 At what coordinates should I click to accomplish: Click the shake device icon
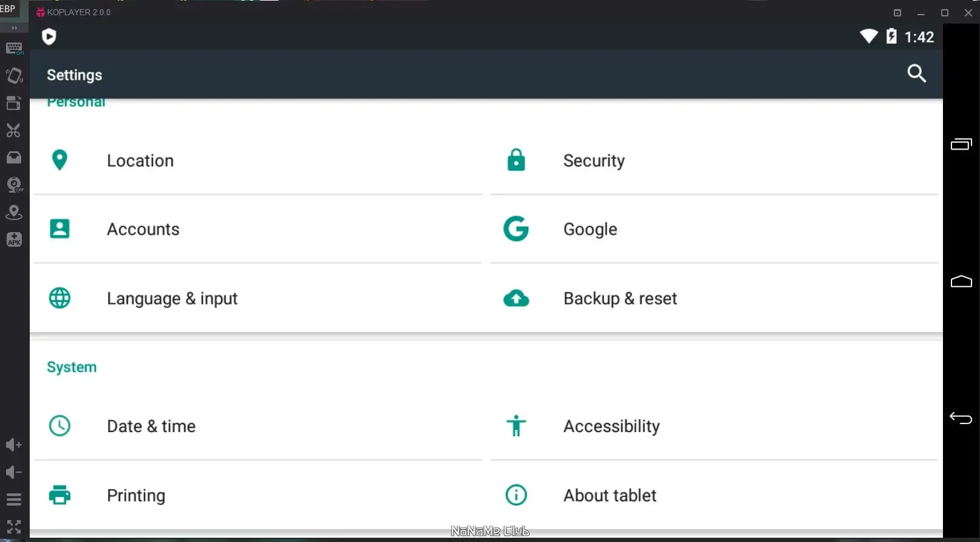coord(14,75)
